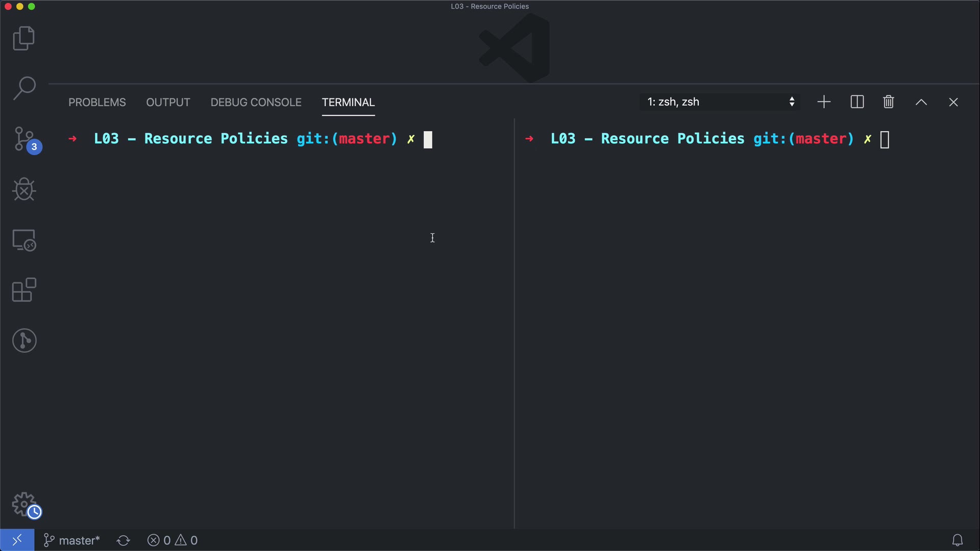This screenshot has width=980, height=551.
Task: Focus the right terminal pane
Action: click(745, 306)
